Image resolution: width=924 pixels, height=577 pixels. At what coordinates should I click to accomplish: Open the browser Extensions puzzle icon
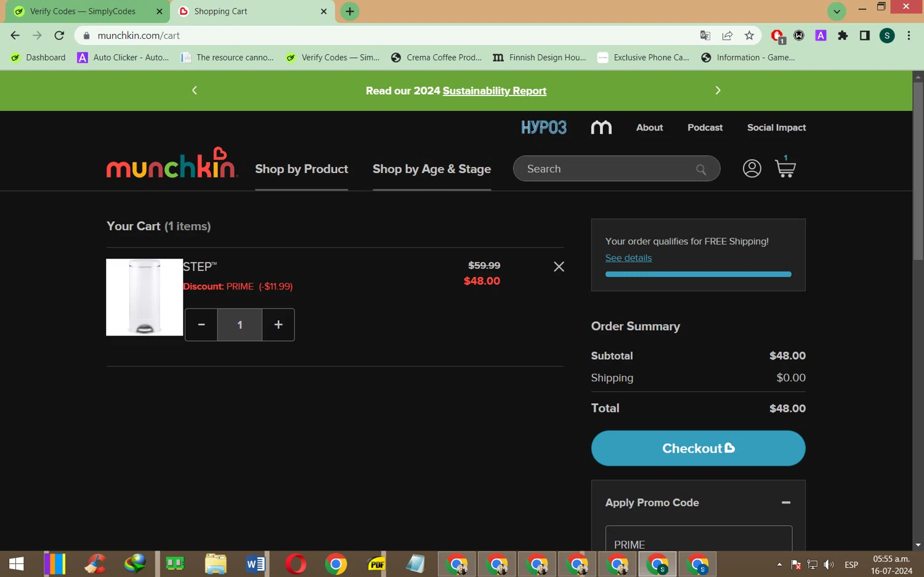coord(843,36)
